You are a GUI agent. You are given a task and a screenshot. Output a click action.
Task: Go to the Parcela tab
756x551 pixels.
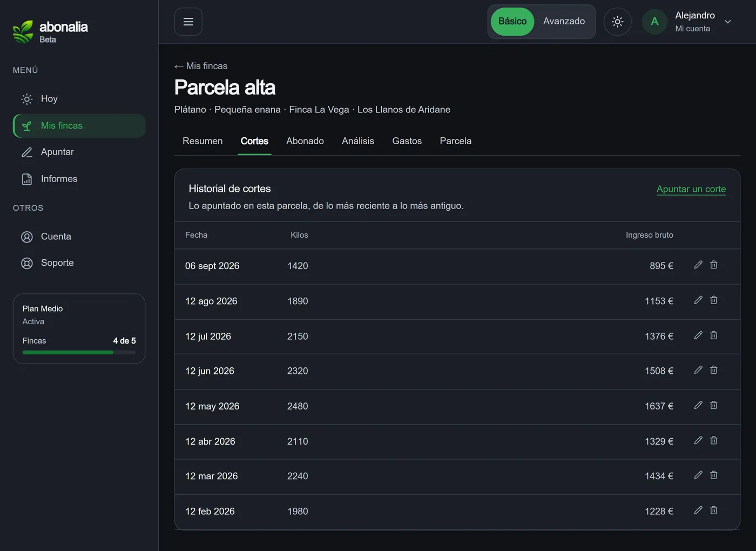point(456,141)
